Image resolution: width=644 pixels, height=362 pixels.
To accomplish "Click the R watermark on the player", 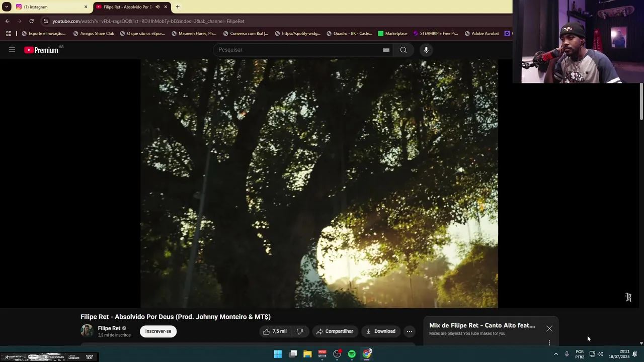I will pos(628,297).
